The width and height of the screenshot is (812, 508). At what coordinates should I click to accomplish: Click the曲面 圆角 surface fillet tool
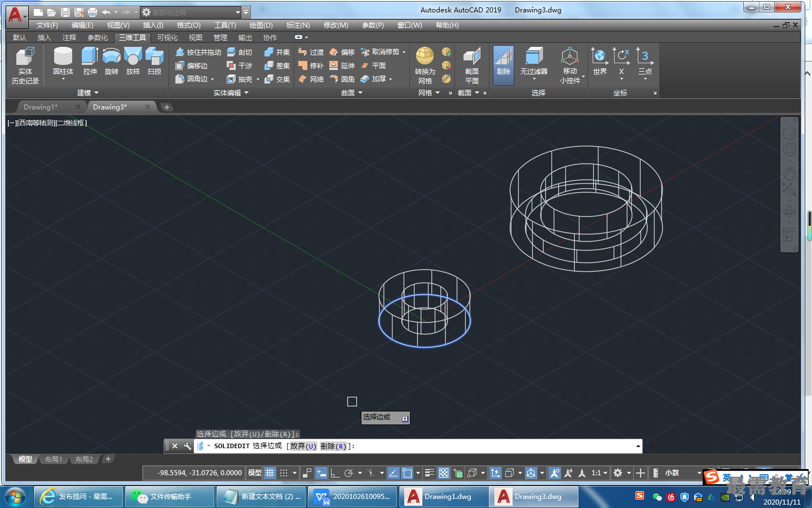coord(342,79)
